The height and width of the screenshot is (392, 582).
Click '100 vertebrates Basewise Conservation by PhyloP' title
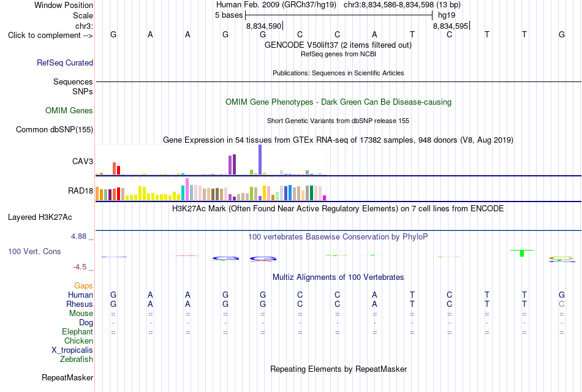[x=338, y=237]
